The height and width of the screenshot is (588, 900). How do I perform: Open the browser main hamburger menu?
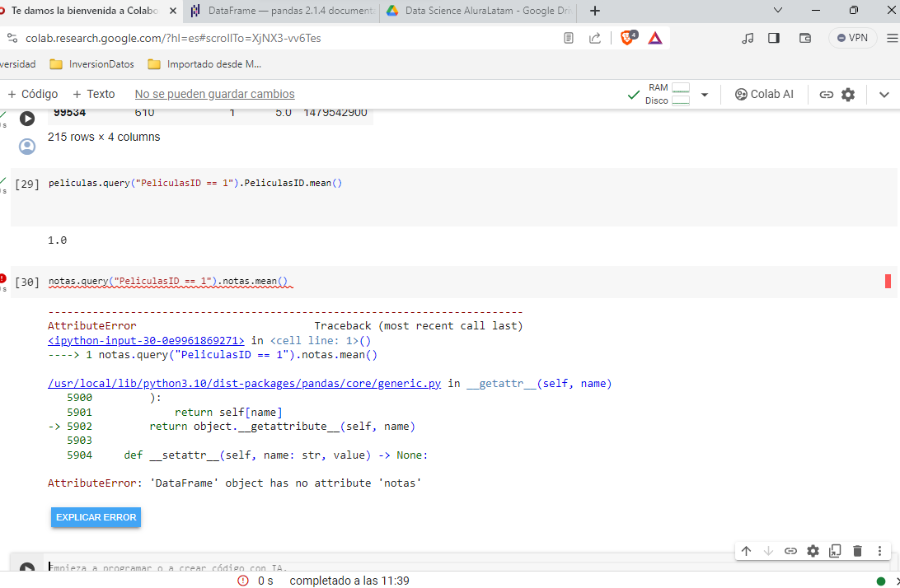892,38
